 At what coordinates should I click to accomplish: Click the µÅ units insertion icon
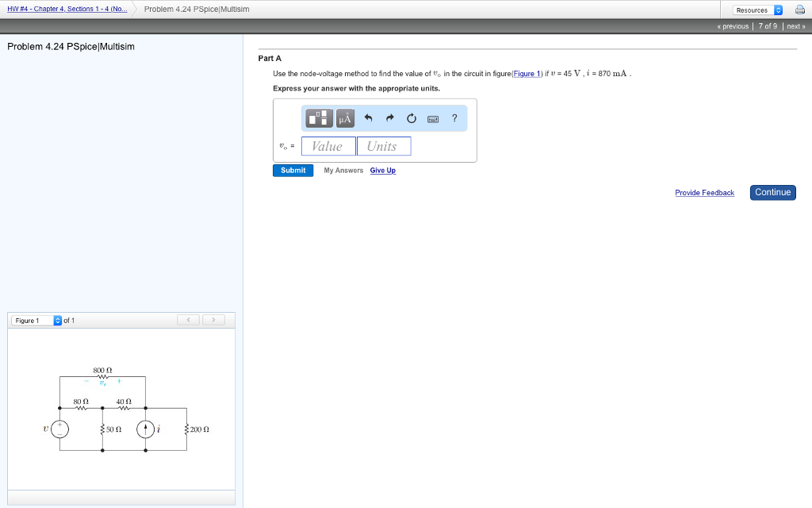tap(344, 117)
